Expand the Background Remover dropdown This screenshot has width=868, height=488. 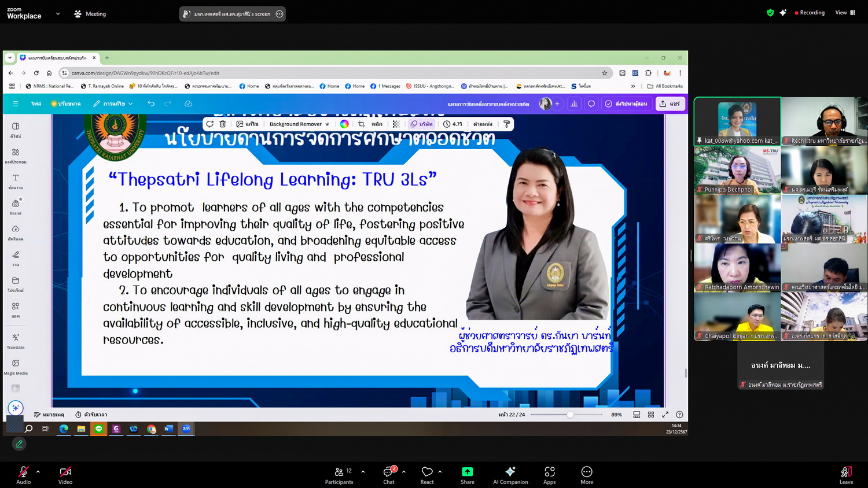[x=327, y=124]
